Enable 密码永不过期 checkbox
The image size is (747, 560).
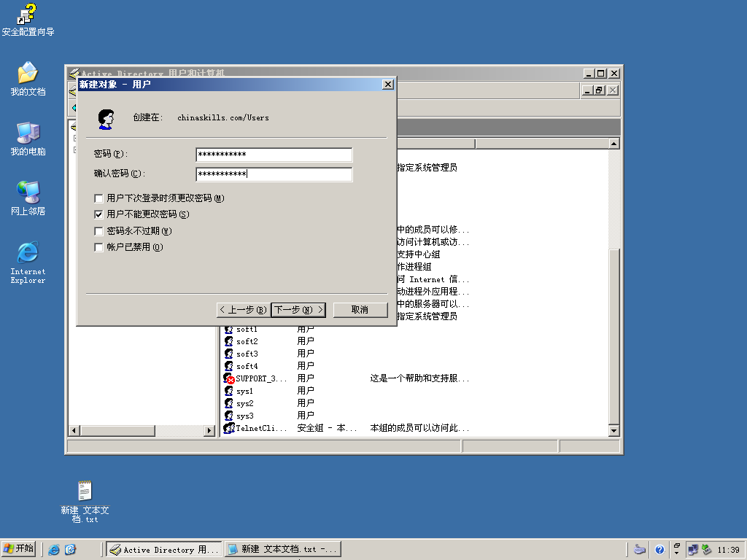(x=98, y=231)
